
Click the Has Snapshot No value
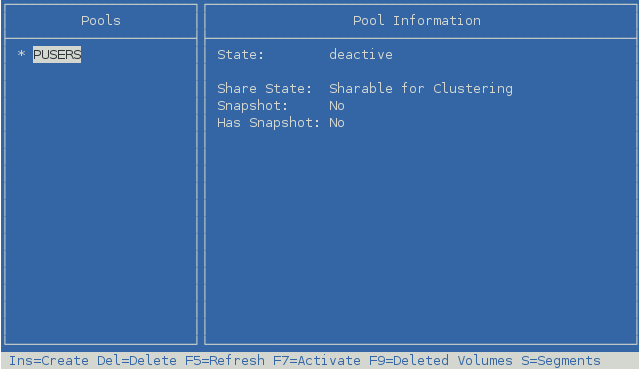(x=337, y=123)
